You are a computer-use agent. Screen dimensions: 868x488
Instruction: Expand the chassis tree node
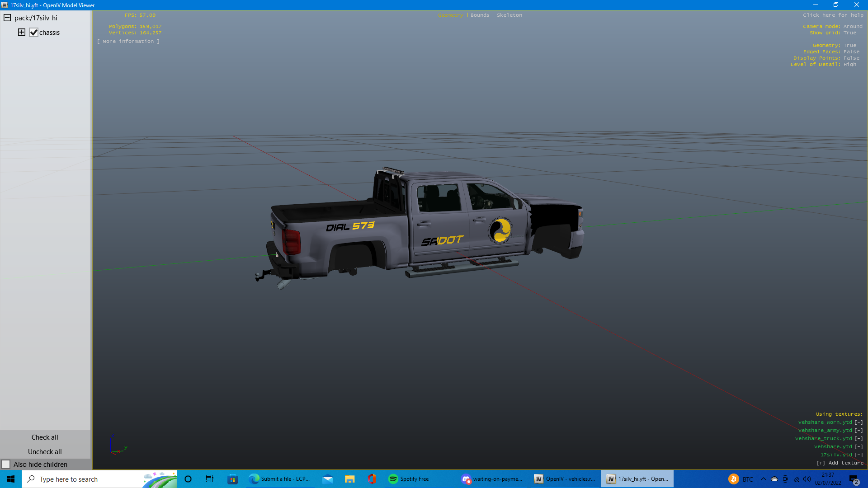(21, 32)
